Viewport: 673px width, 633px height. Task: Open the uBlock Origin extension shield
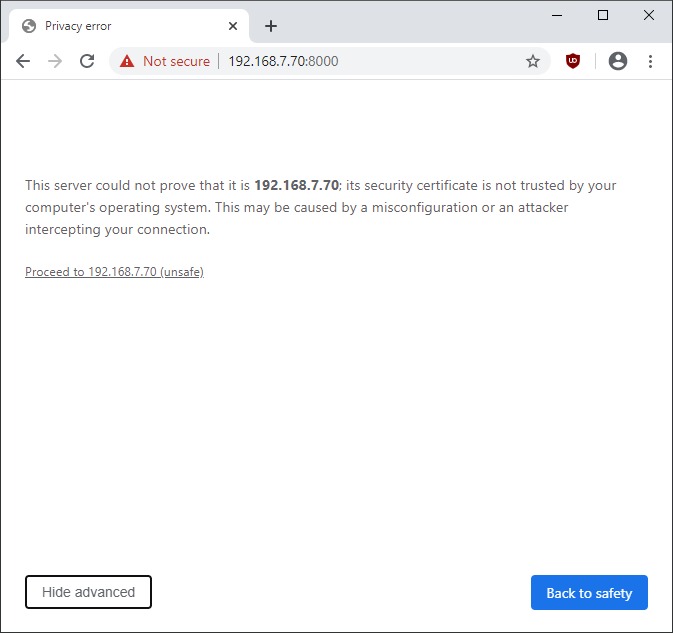coord(573,61)
